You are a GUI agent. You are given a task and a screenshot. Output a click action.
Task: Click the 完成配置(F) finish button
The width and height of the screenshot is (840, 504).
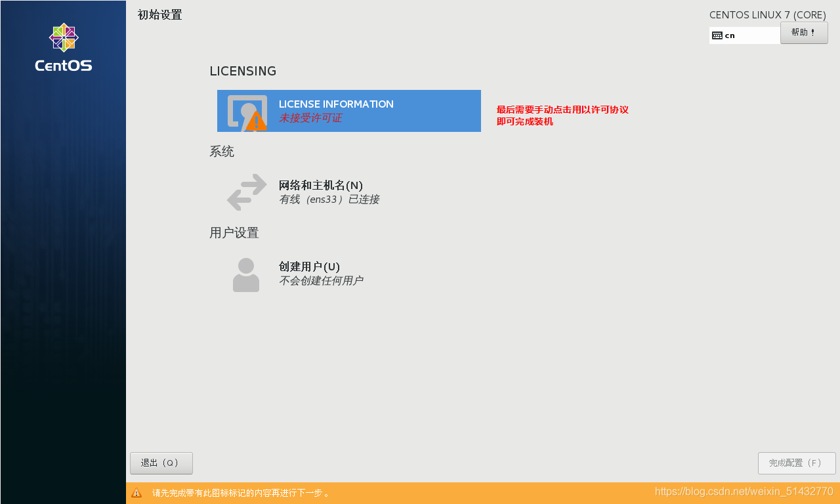[797, 463]
